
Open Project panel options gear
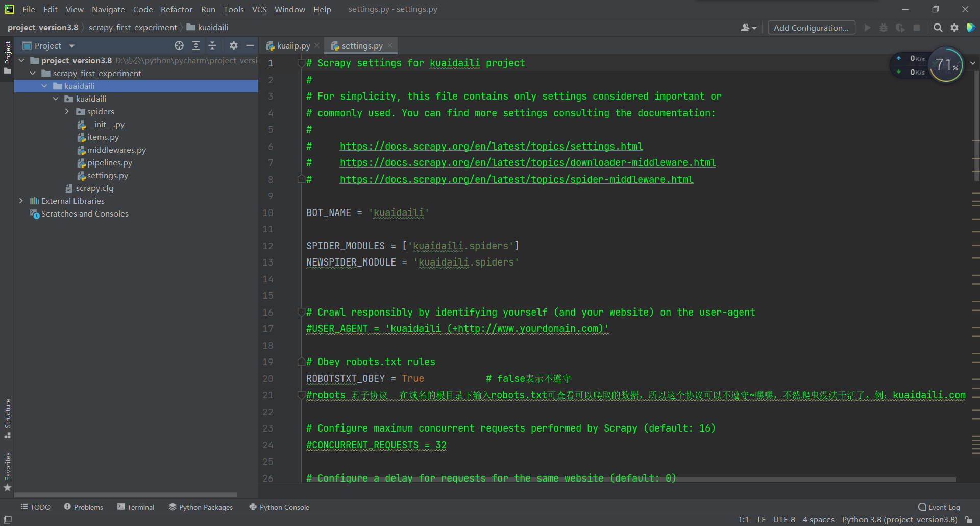pyautogui.click(x=234, y=45)
